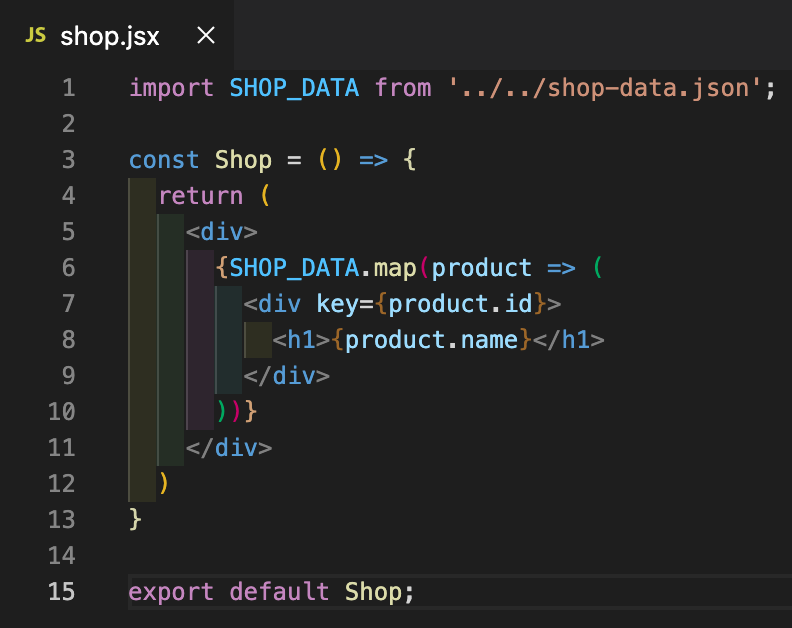
Task: Click the 'key' attribute on line 7
Action: pyautogui.click(x=337, y=304)
